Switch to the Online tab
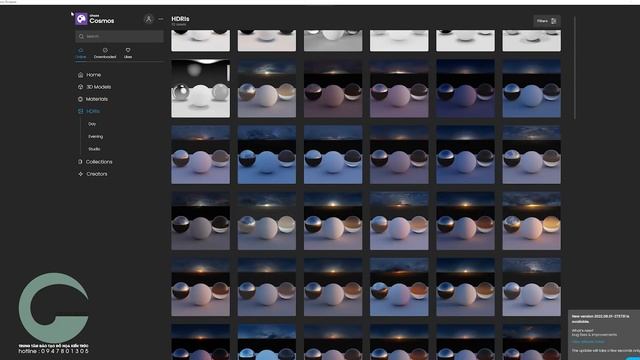 pos(81,53)
